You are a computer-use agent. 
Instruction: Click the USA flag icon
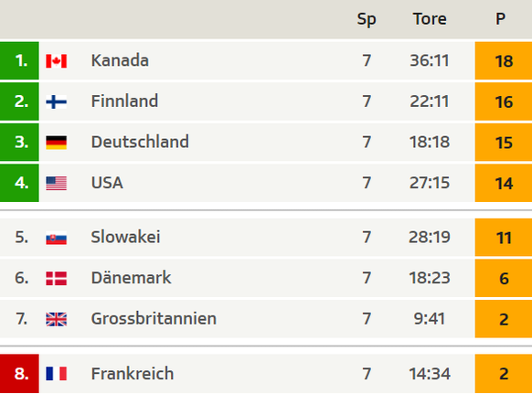coord(57,183)
